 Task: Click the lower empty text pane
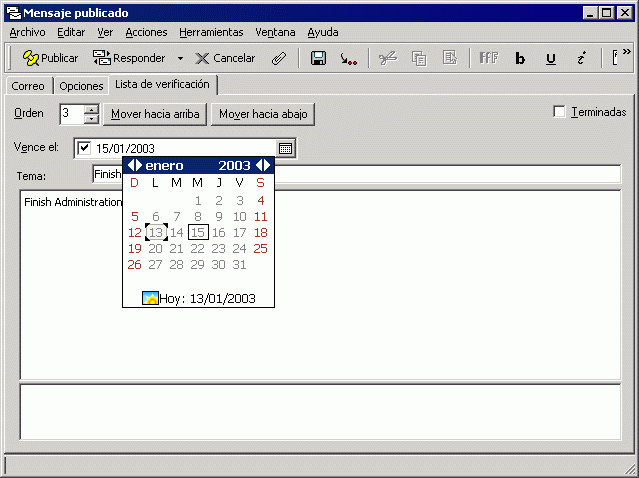click(320, 412)
